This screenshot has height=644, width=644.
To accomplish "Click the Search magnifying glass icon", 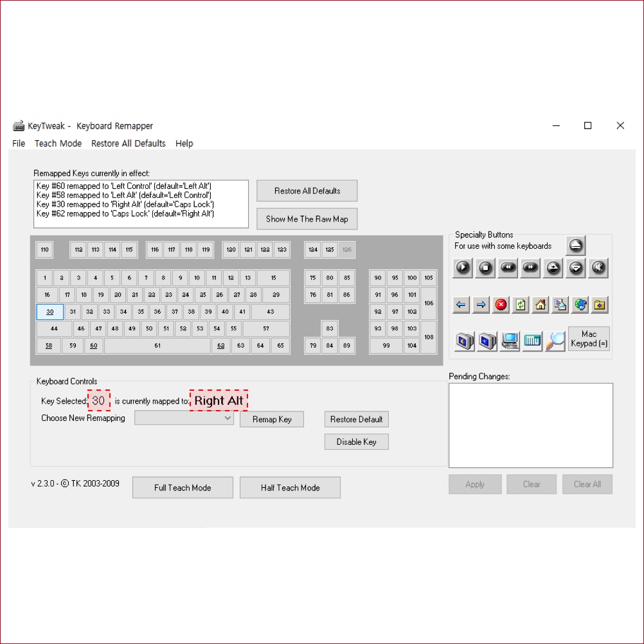I will pos(555,341).
